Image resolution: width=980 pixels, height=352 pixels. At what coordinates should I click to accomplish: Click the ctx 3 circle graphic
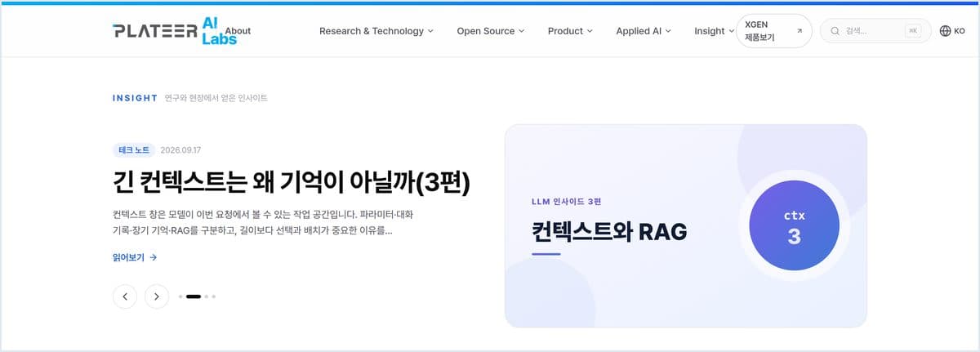pos(794,225)
